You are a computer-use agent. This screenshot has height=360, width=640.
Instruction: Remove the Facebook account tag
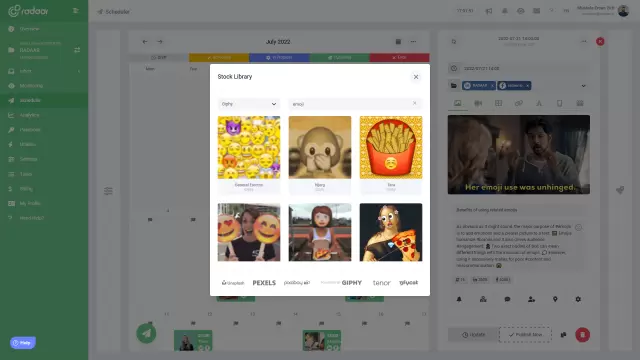tap(527, 86)
